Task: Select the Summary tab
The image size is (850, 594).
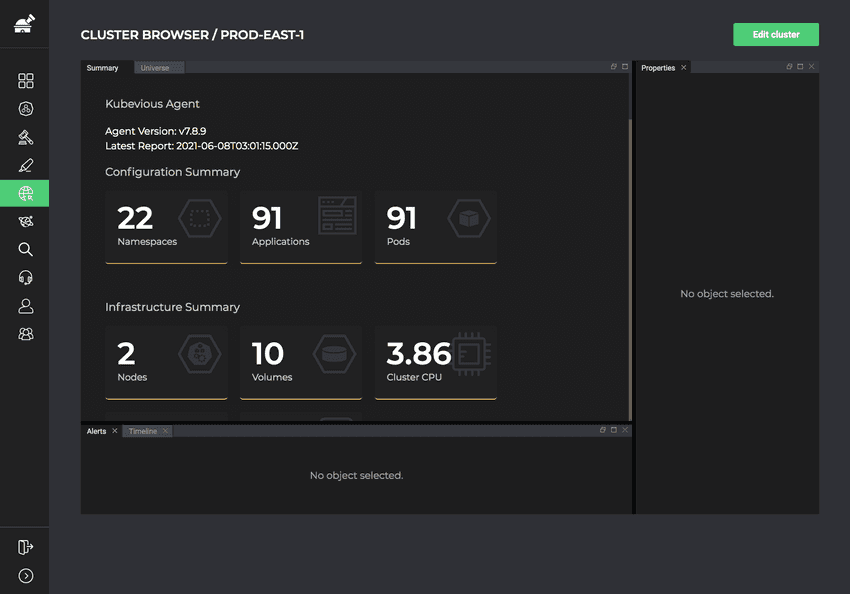Action: (x=103, y=68)
